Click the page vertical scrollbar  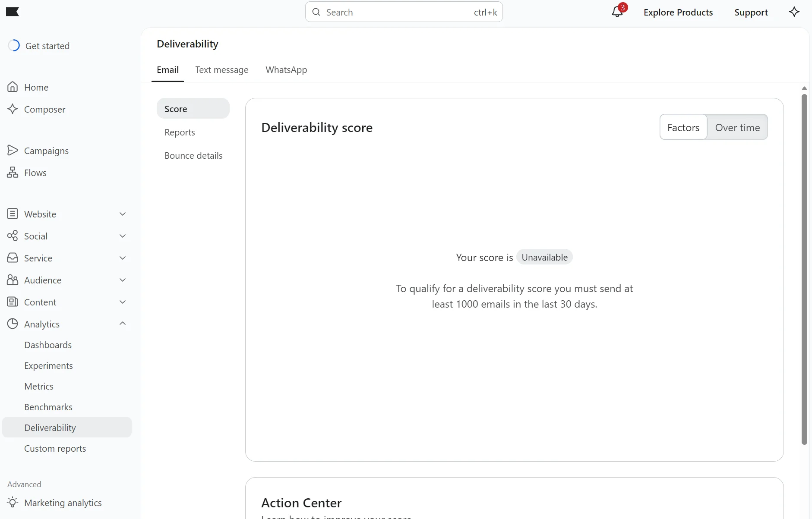[x=804, y=269]
